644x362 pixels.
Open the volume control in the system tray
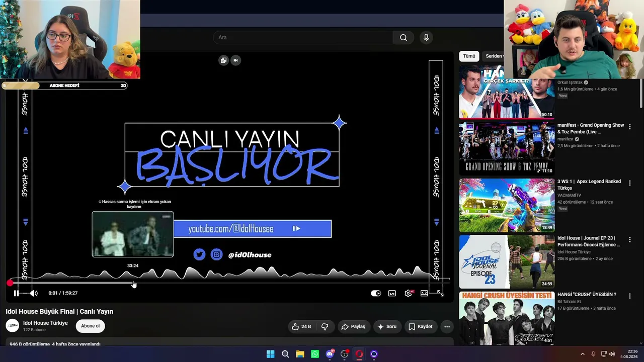click(612, 354)
